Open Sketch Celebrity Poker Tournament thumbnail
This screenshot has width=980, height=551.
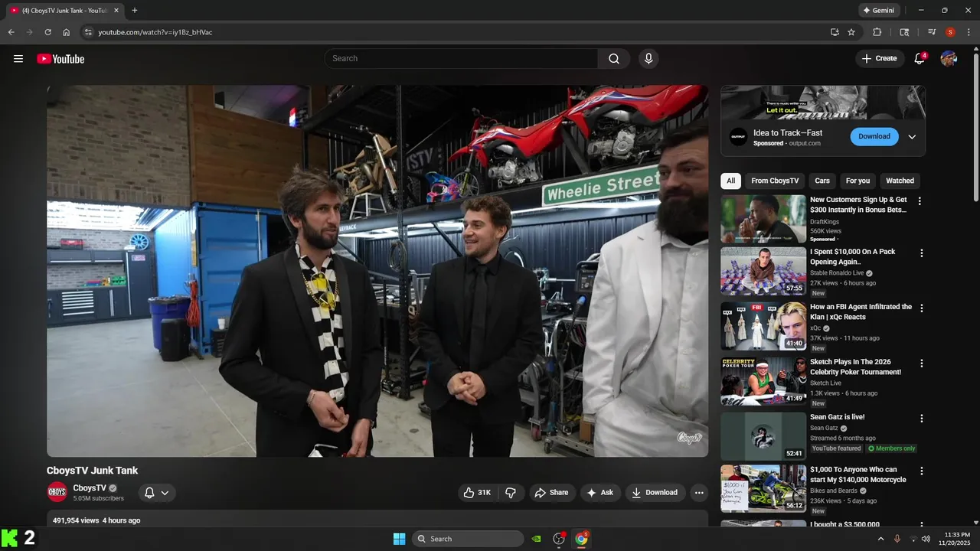pyautogui.click(x=763, y=381)
